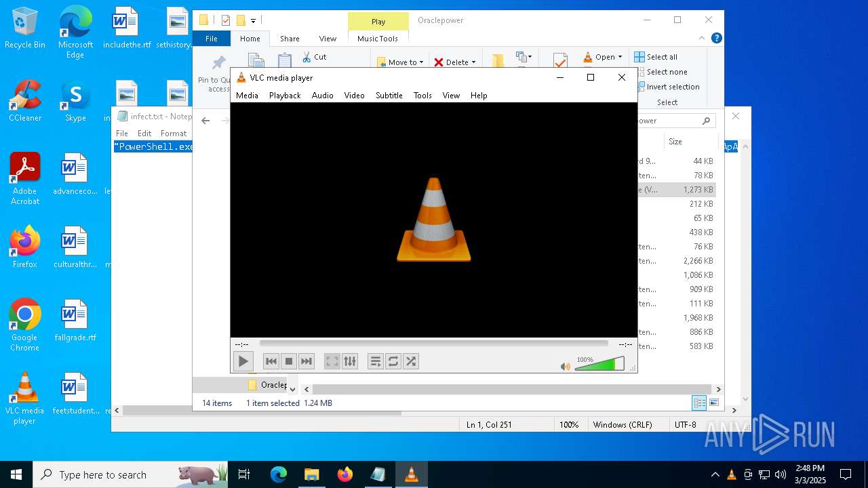Click Select none in Explorer ribbon

click(x=660, y=72)
